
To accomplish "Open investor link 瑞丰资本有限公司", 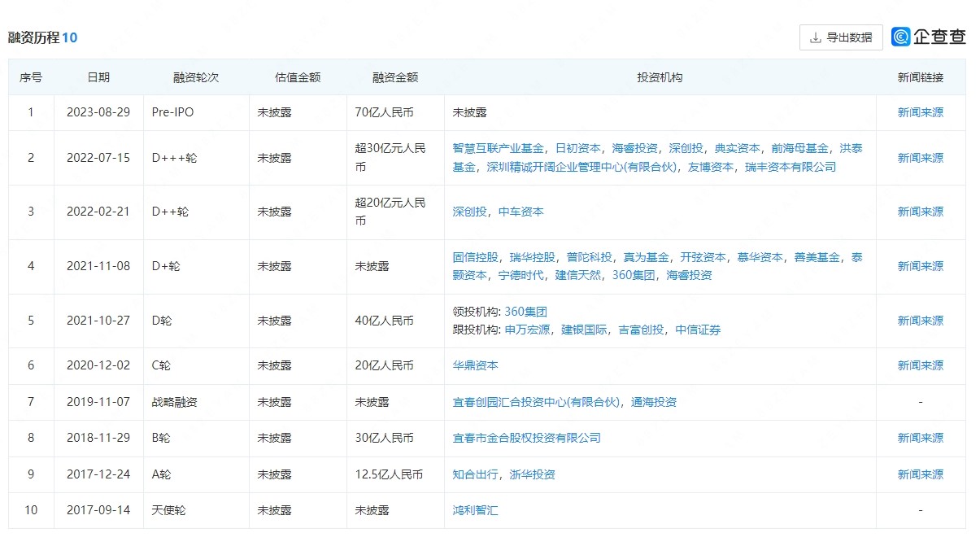I will point(790,167).
